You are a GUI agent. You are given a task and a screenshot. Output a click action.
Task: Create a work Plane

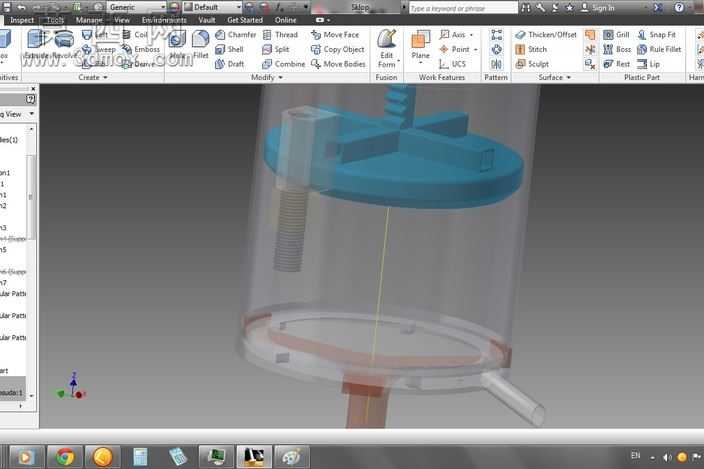(420, 44)
